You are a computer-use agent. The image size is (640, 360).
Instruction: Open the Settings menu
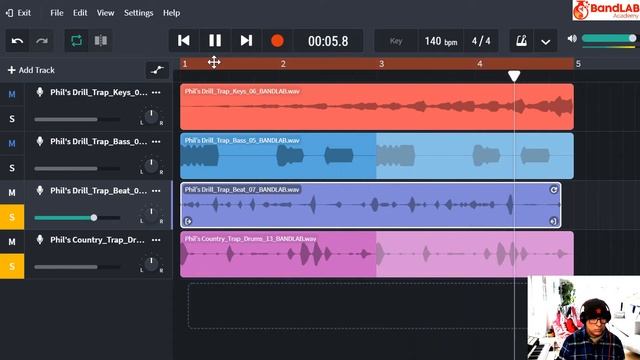click(x=138, y=13)
